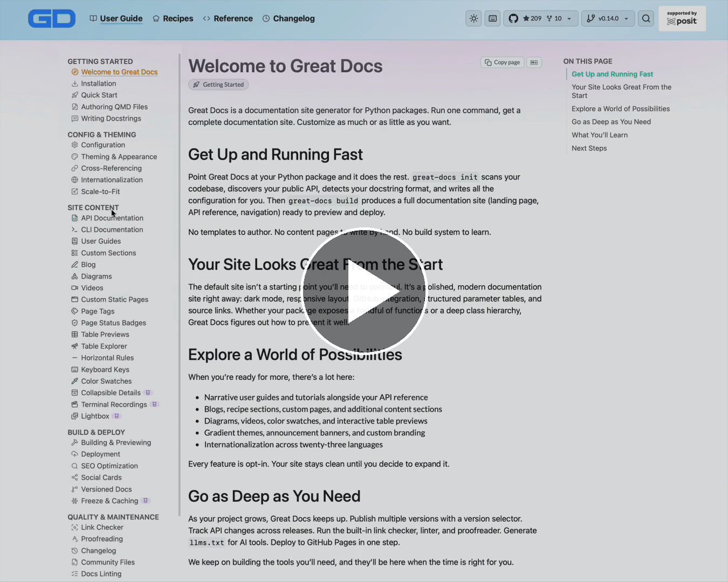Open Social Cards sidebar link
This screenshot has width=728, height=582.
click(101, 477)
